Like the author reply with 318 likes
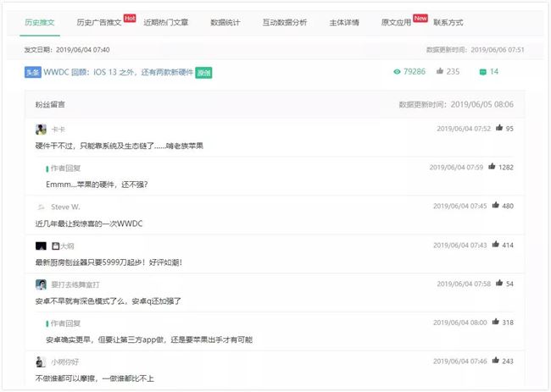This screenshot has width=551, height=392. click(496, 323)
